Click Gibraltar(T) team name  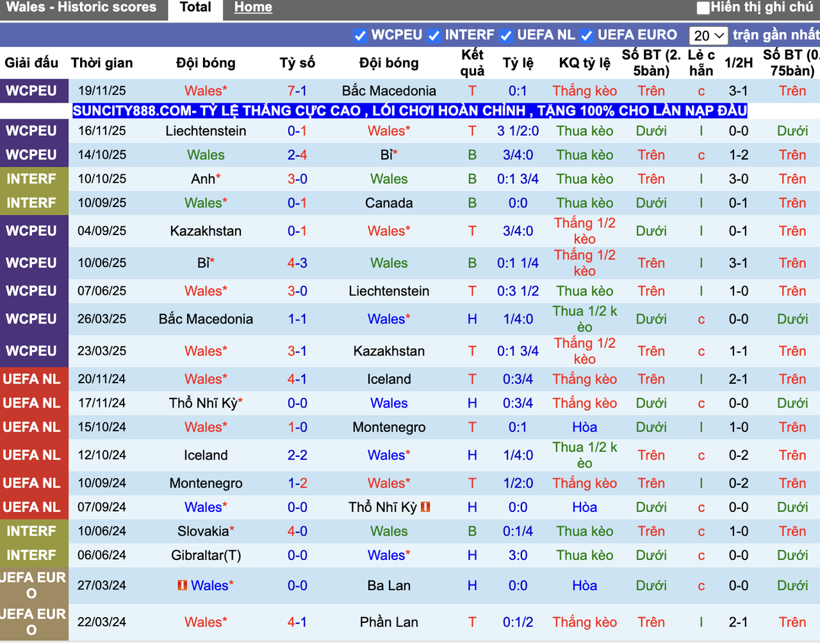(x=206, y=556)
